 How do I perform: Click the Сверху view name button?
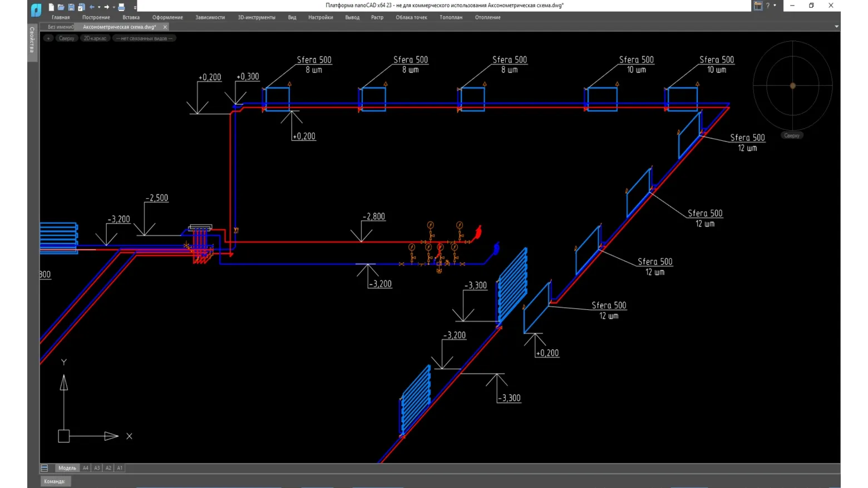tap(66, 38)
